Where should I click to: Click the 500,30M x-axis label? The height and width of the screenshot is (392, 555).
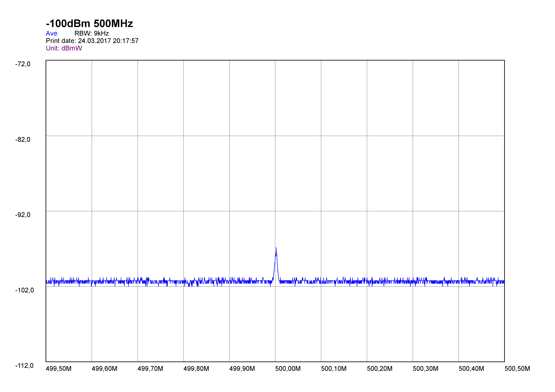click(x=425, y=369)
